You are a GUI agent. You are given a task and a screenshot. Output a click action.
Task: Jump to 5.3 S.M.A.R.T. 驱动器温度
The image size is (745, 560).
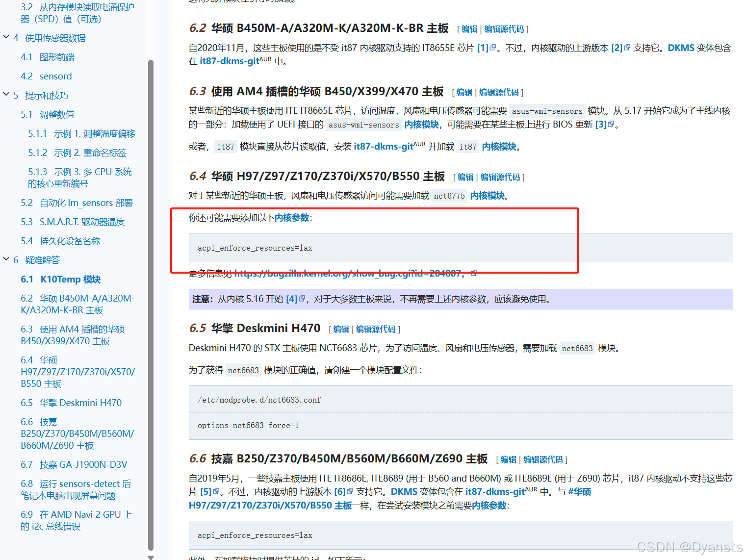pos(73,222)
